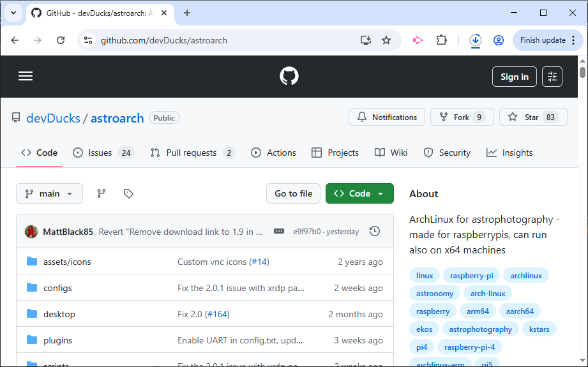The width and height of the screenshot is (588, 367).
Task: Open assets/icons folder icon
Action: click(32, 261)
